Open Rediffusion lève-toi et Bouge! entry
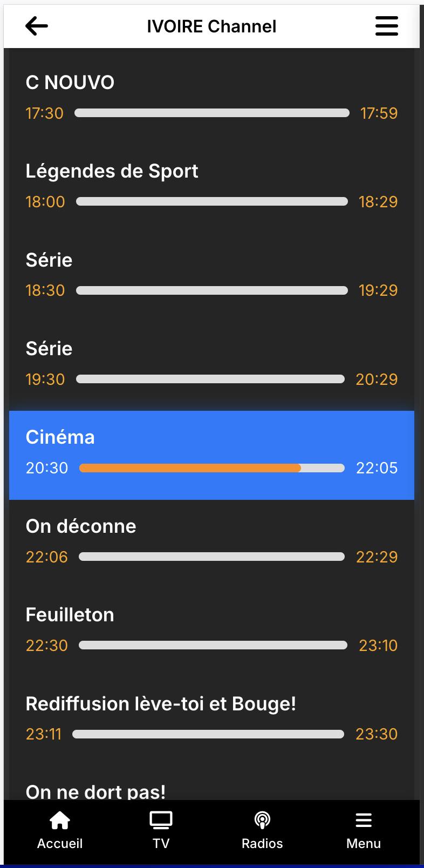 coord(161,704)
